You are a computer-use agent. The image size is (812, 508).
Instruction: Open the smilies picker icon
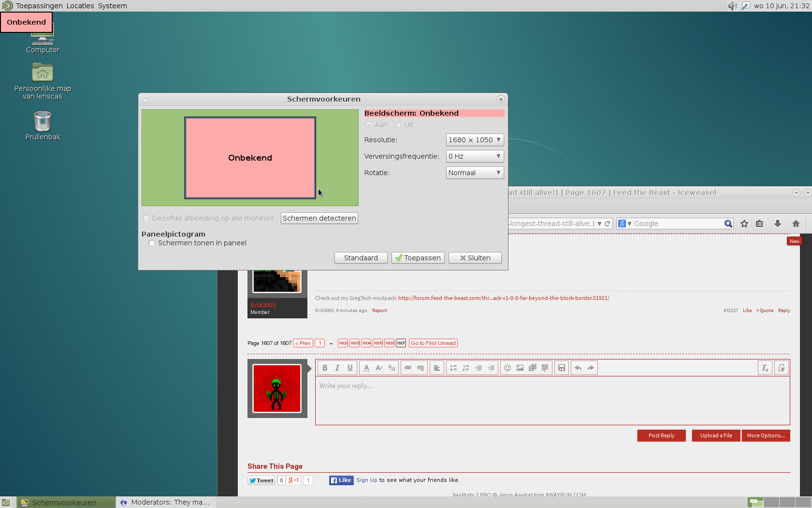pyautogui.click(x=507, y=368)
